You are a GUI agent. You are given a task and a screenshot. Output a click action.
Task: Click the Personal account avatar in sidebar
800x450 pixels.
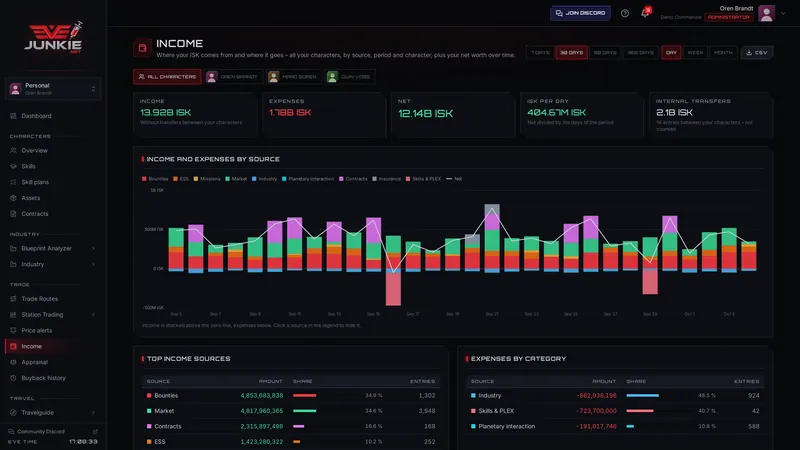(x=15, y=89)
